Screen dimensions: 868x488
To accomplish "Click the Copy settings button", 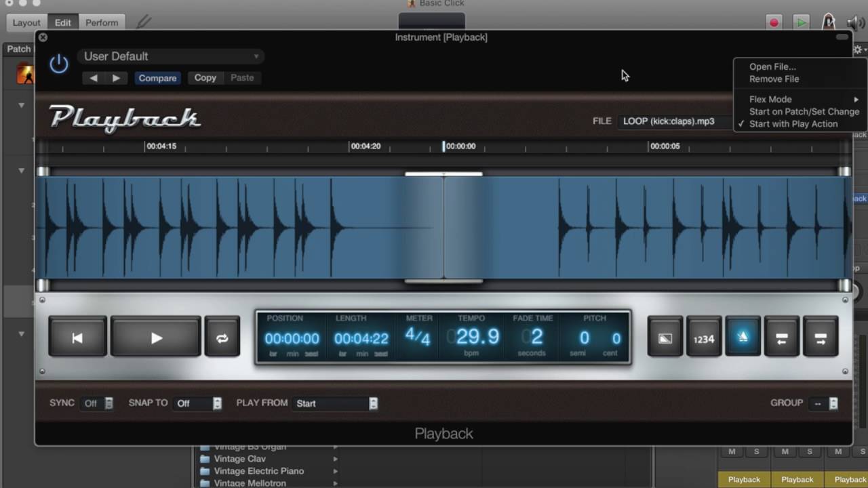I will click(205, 78).
